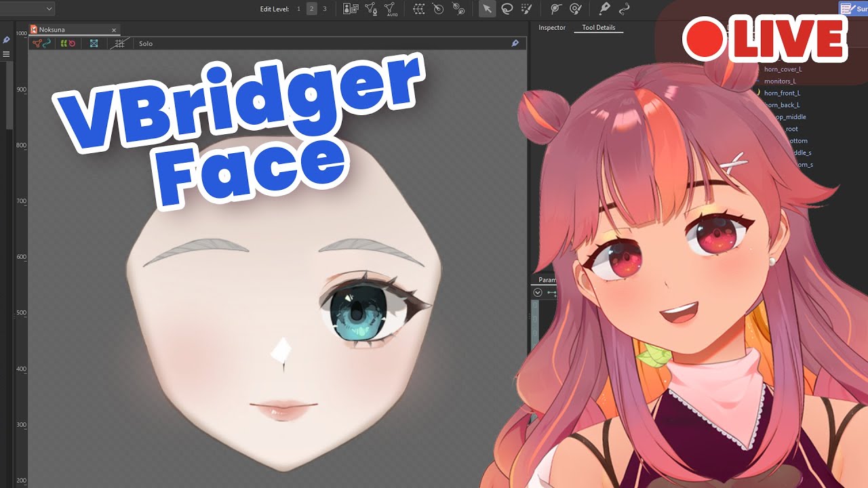The height and width of the screenshot is (488, 868).
Task: Select the arrow selection tool
Action: click(x=487, y=9)
